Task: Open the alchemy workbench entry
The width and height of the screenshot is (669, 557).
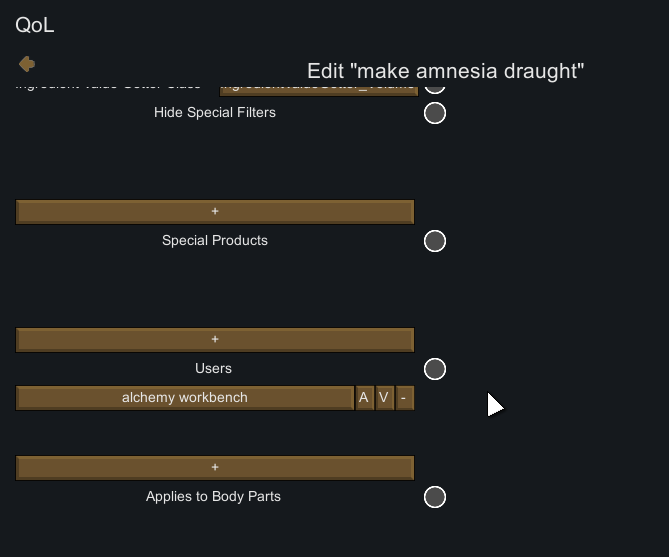Action: pyautogui.click(x=185, y=398)
